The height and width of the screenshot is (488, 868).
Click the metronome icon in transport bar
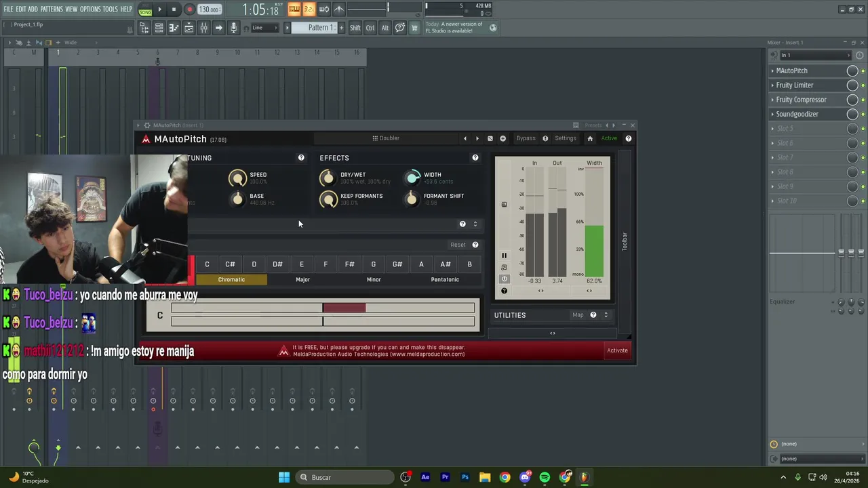339,9
